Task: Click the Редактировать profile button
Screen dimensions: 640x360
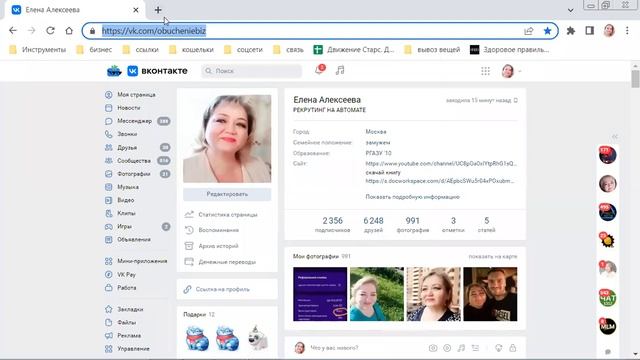Action: 227,194
